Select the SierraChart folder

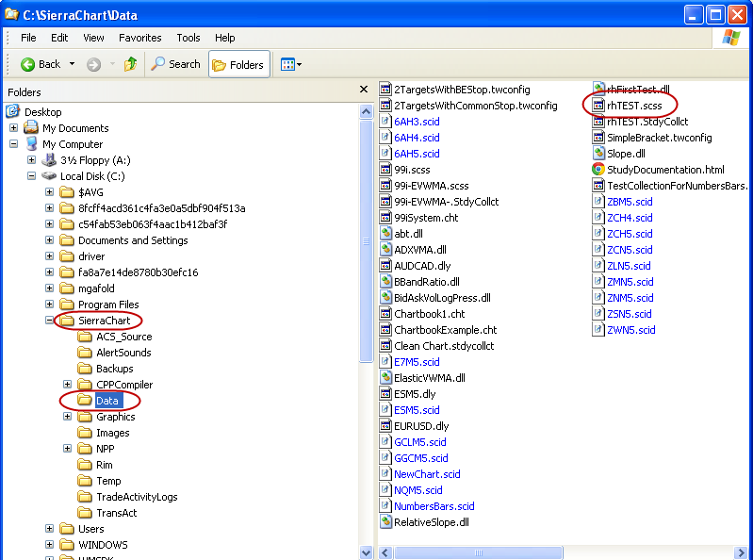coord(105,321)
